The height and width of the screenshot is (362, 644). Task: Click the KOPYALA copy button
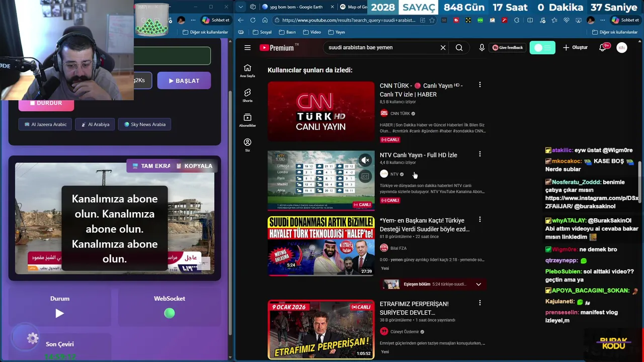[x=194, y=166]
